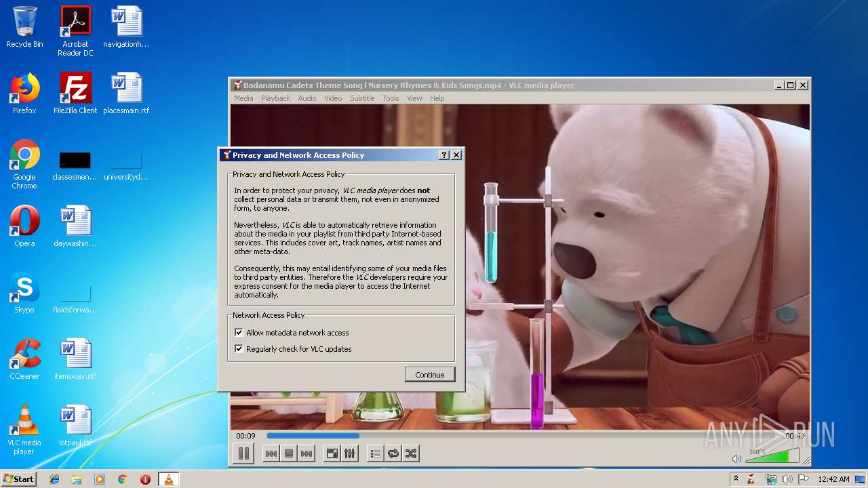Viewport: 868px width, 488px height.
Task: Open the Subtitle menu
Action: [362, 98]
